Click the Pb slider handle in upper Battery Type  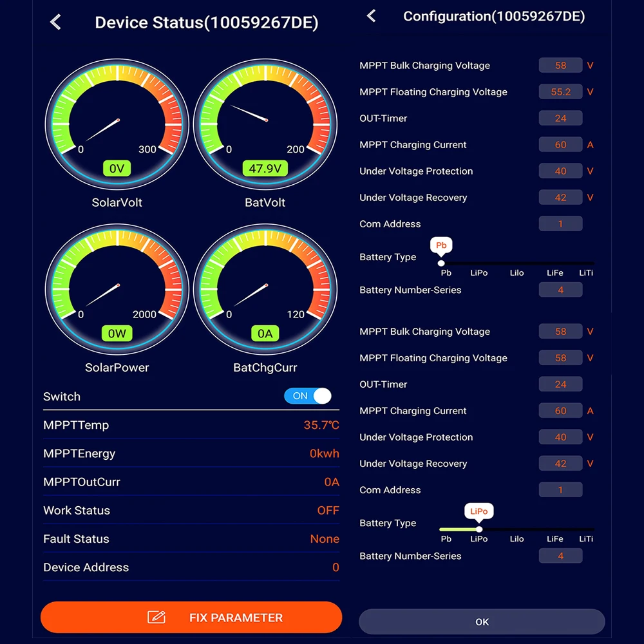coord(441,263)
